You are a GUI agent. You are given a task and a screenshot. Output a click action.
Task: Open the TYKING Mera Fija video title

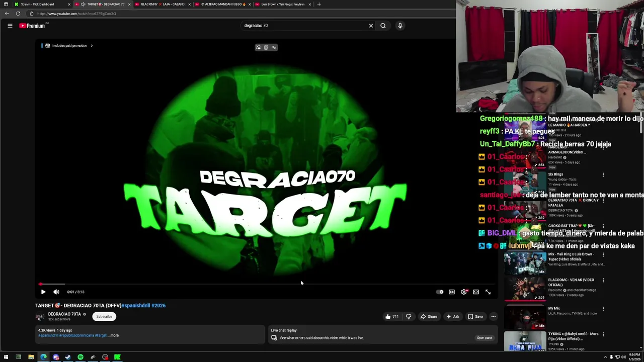(x=573, y=336)
